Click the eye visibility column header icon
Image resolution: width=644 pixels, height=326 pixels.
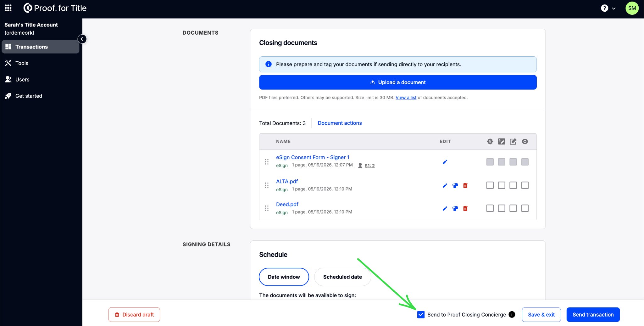pyautogui.click(x=525, y=142)
